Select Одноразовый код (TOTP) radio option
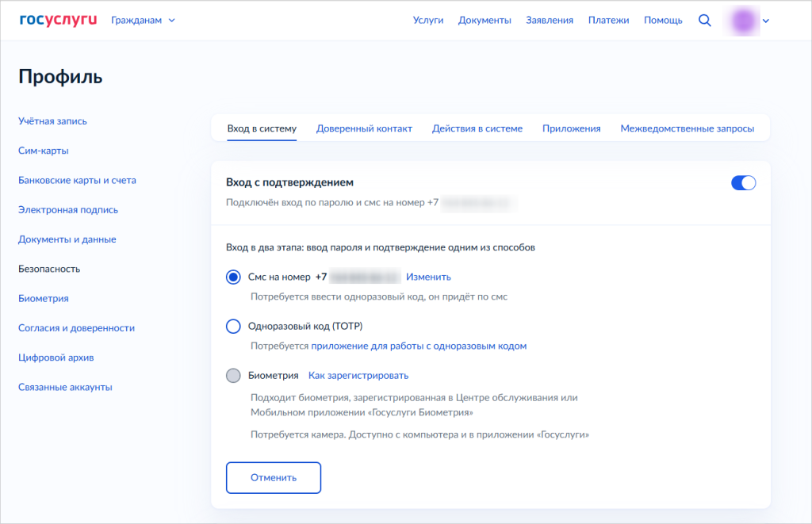 233,326
